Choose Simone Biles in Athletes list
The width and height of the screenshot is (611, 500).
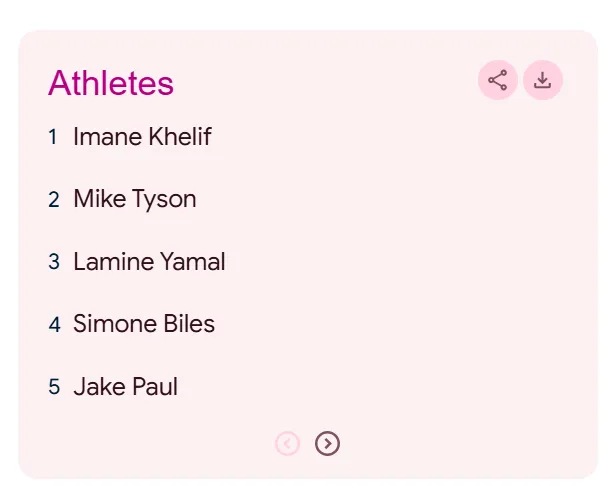tap(144, 324)
